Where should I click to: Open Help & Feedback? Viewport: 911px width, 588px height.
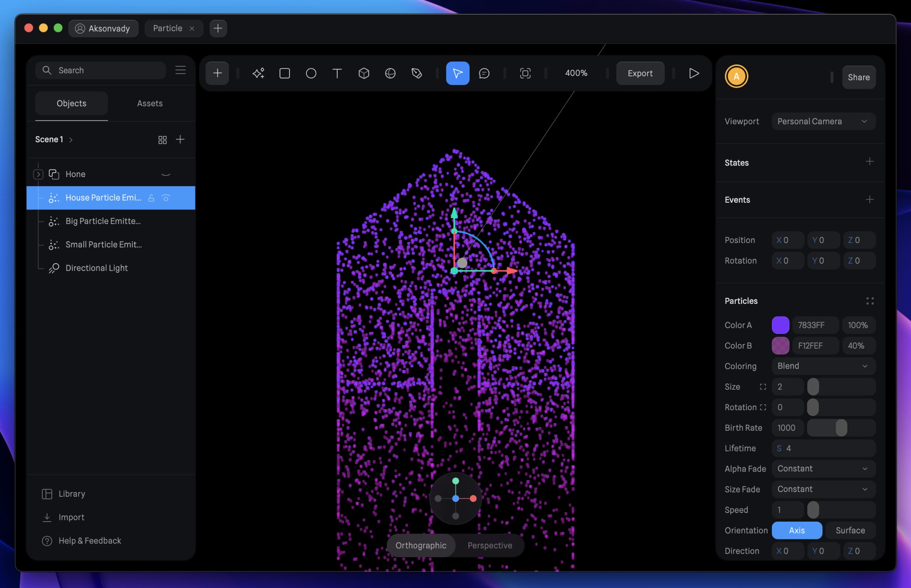[x=90, y=541]
